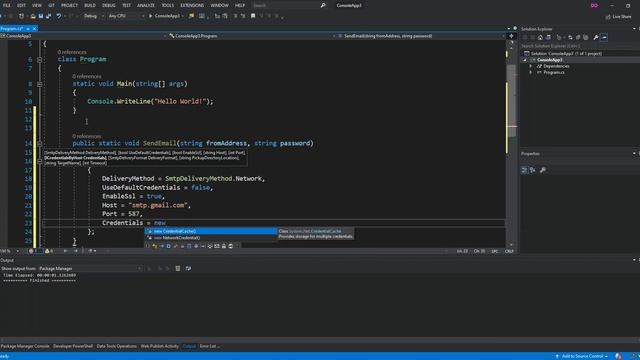The width and height of the screenshot is (640, 360).
Task: Collapse the SendEmail method code block
Action: point(40,144)
